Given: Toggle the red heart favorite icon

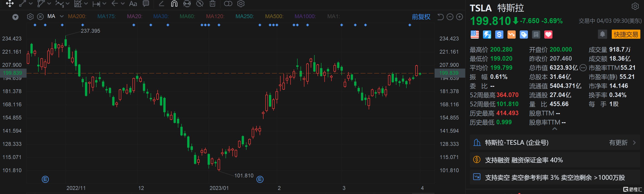Looking at the screenshot, I should (548, 35).
